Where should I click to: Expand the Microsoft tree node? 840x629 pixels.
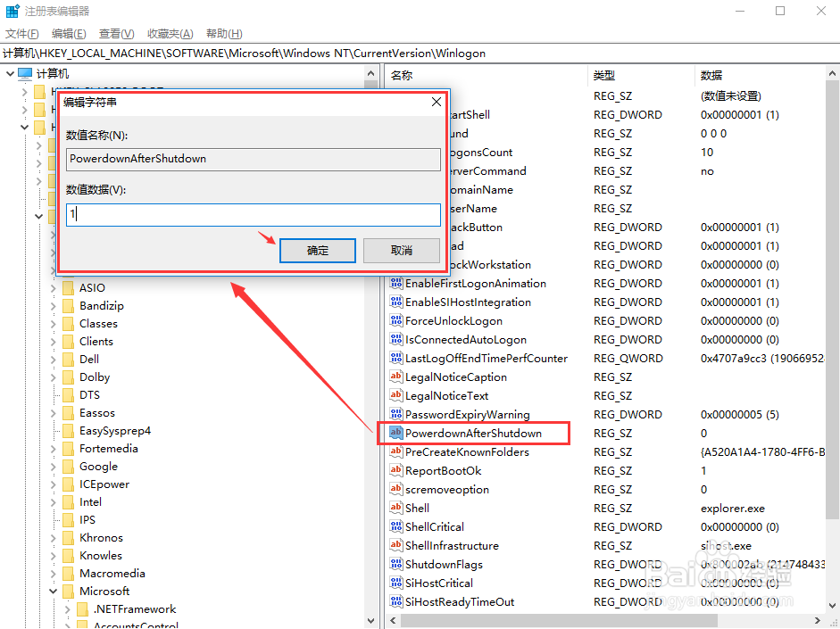click(52, 591)
